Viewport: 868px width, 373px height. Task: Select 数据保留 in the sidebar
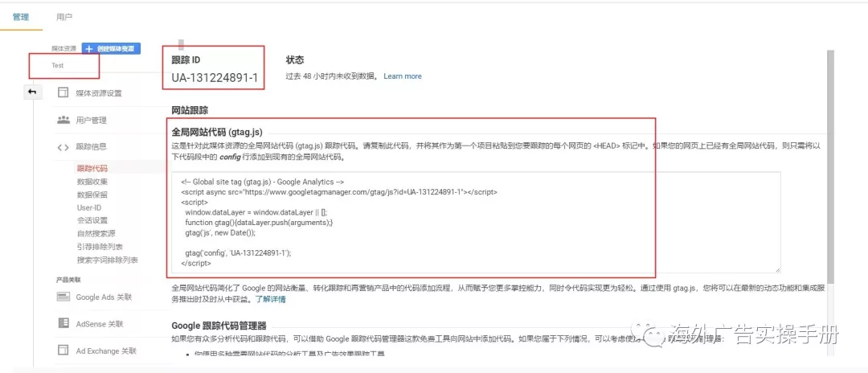point(92,195)
